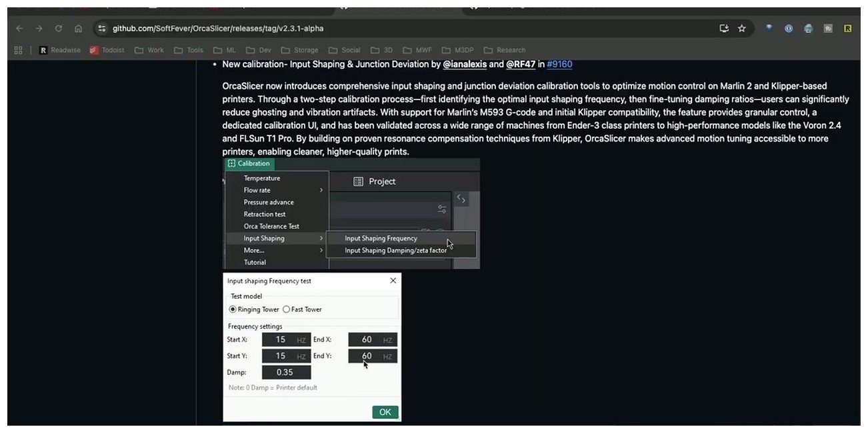Open the ML bookmarks folder

[x=225, y=50]
